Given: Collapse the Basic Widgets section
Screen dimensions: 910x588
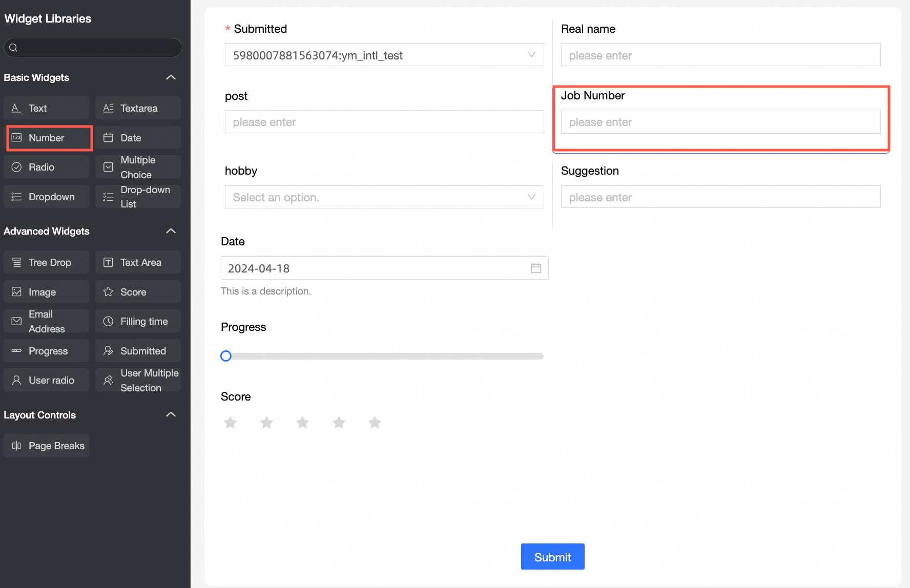Looking at the screenshot, I should 171,77.
